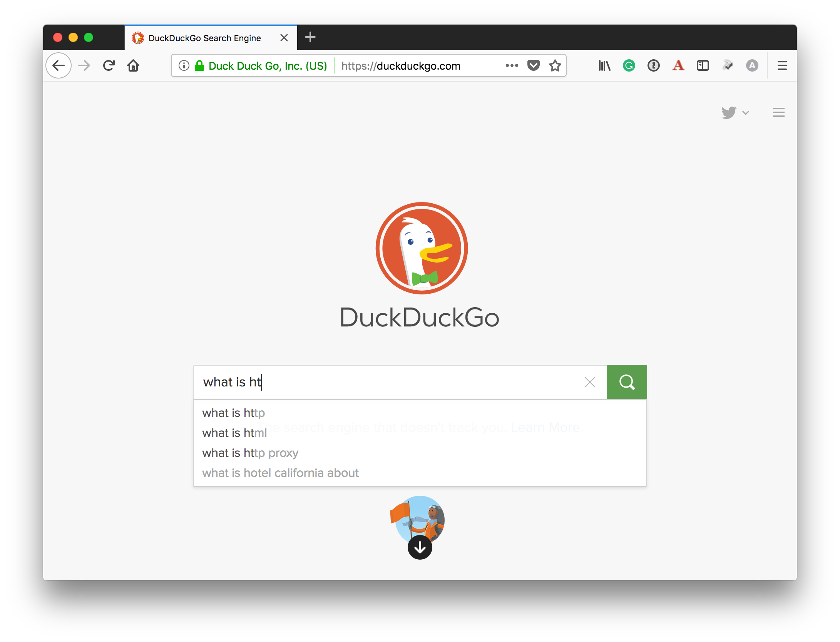Select the DuckDuckGo Search Engine tab
This screenshot has height=642, width=840.
click(211, 38)
